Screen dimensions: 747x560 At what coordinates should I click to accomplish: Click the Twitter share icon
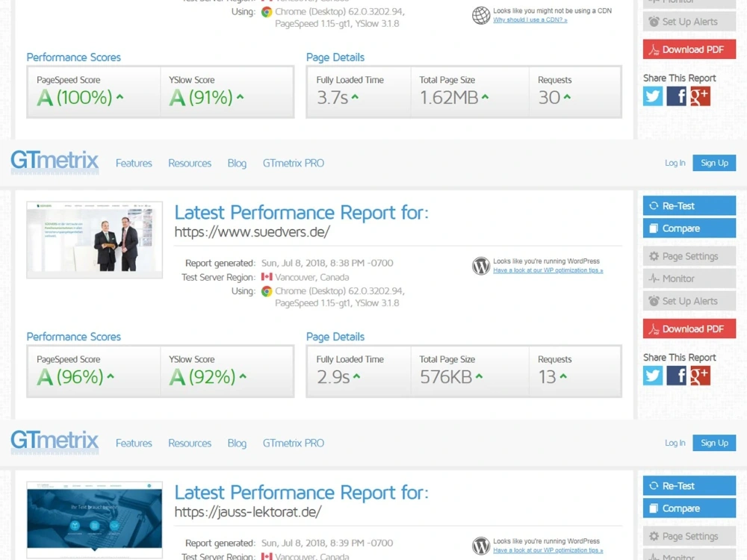652,376
